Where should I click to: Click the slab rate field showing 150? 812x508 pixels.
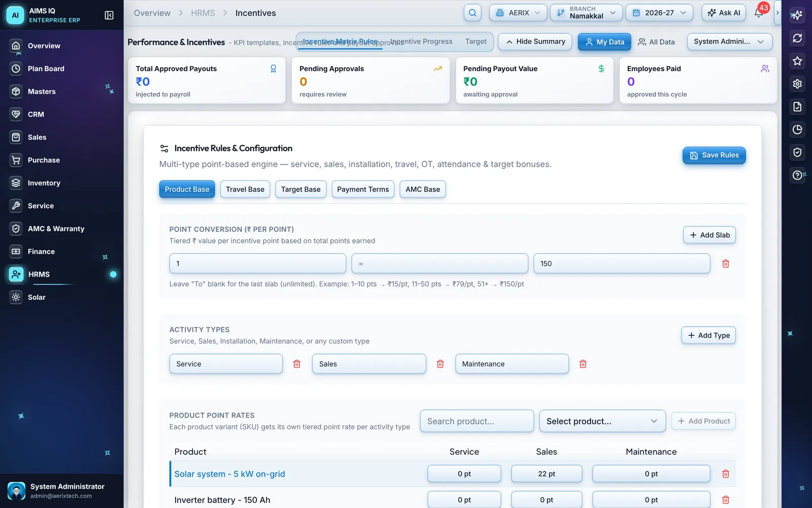click(x=622, y=264)
